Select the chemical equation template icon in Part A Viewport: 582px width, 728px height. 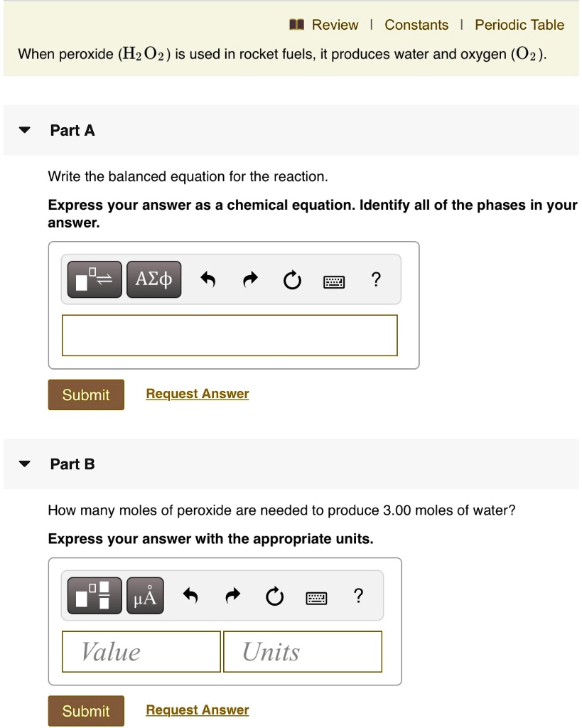tap(94, 279)
